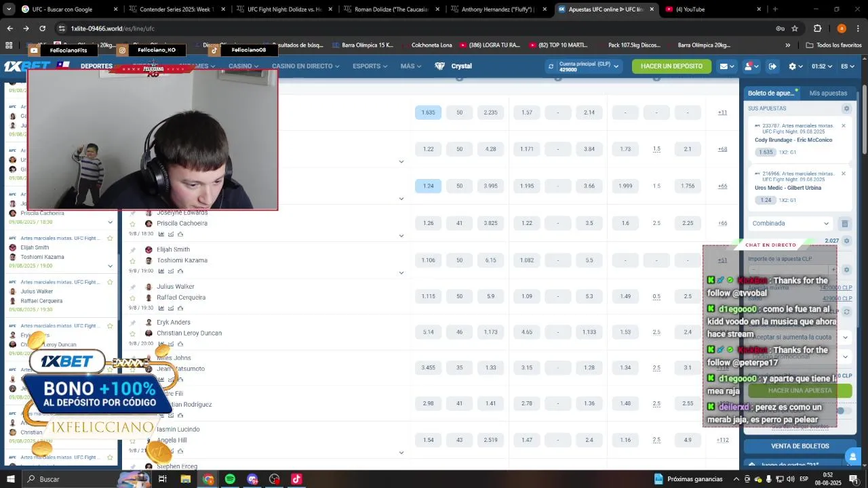This screenshot has height=488, width=868.
Task: Open settings gear next to 2.027 odds
Action: pyautogui.click(x=846, y=241)
